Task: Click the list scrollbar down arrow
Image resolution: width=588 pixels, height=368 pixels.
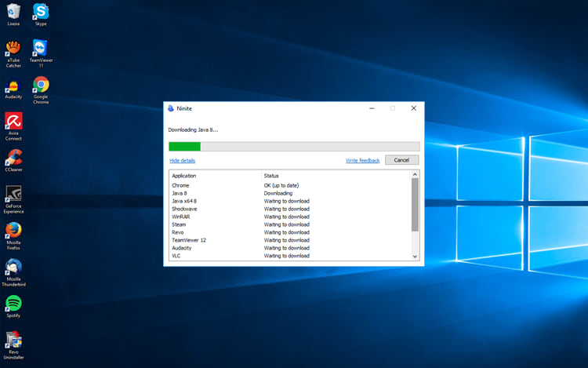Action: click(416, 256)
